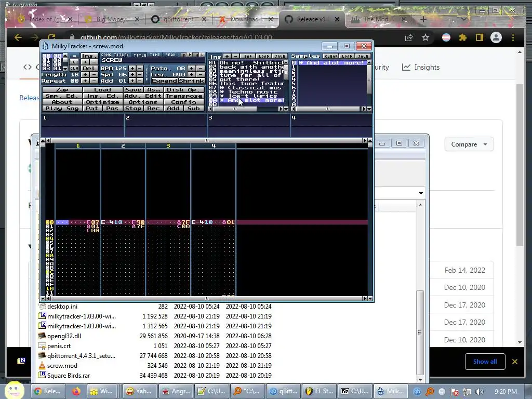Click the order list Ins. button
Viewport: 532px width, 399px height.
point(89,56)
